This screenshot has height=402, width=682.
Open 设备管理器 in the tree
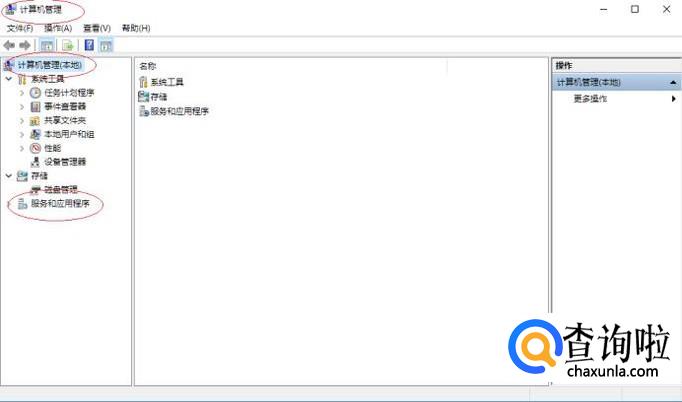(x=65, y=162)
